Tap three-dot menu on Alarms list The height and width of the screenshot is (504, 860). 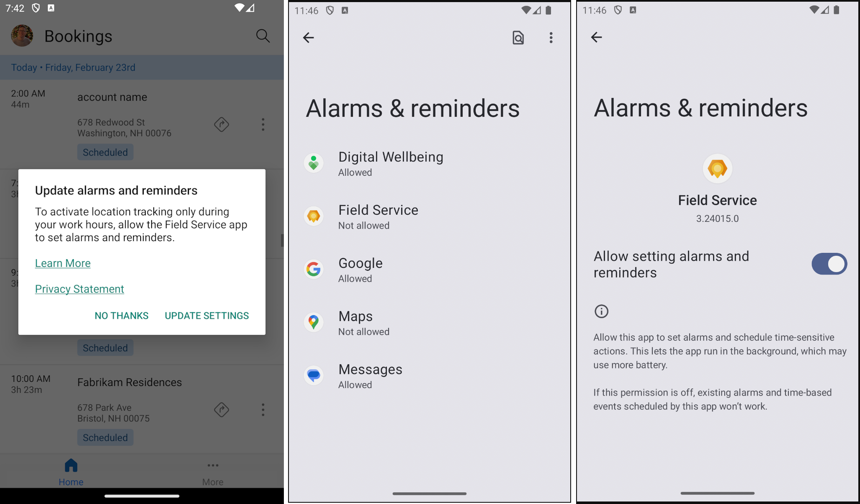(x=547, y=37)
